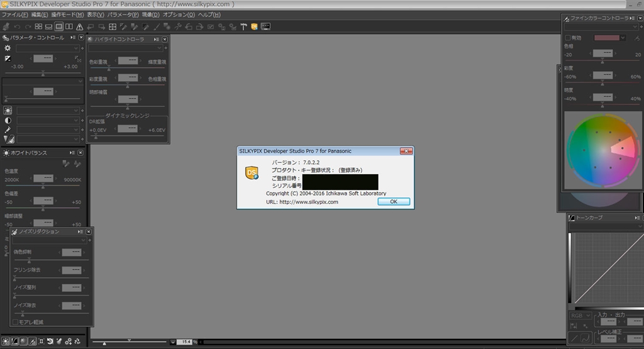Click the Redo arrow in the toolbar
Viewport: 644px width, 349px height.
coord(28,26)
